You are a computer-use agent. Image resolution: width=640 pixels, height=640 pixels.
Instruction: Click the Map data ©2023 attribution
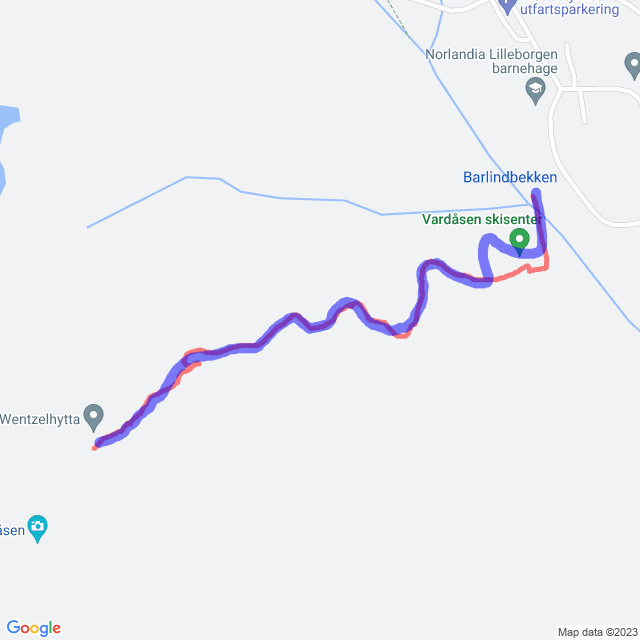coord(598,632)
